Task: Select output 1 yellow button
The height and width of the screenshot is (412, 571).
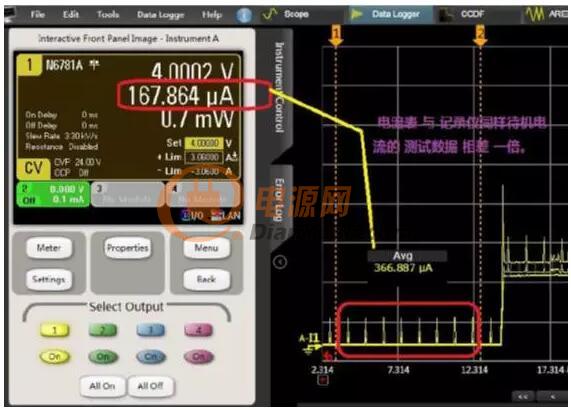Action: [54, 330]
